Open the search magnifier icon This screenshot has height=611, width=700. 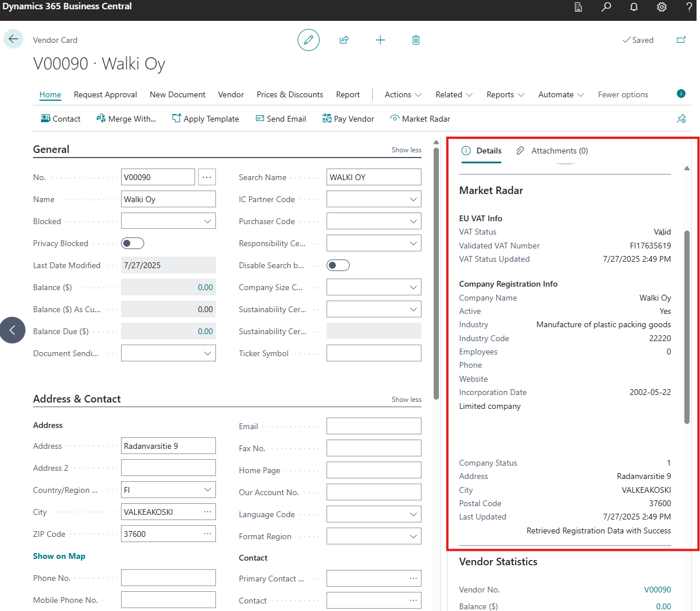(x=606, y=7)
